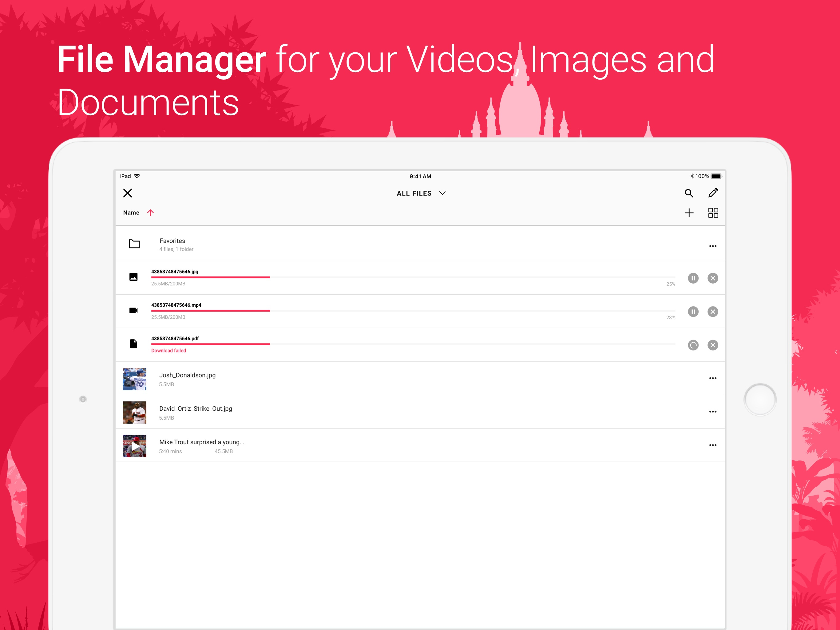840x630 pixels.
Task: Open Josh_Donaldson.jpg file
Action: [x=187, y=375]
